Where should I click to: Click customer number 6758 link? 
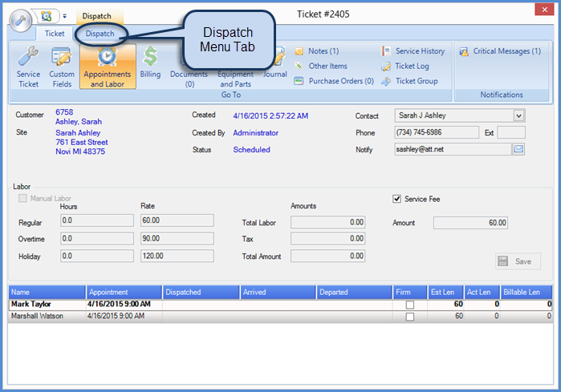(64, 112)
